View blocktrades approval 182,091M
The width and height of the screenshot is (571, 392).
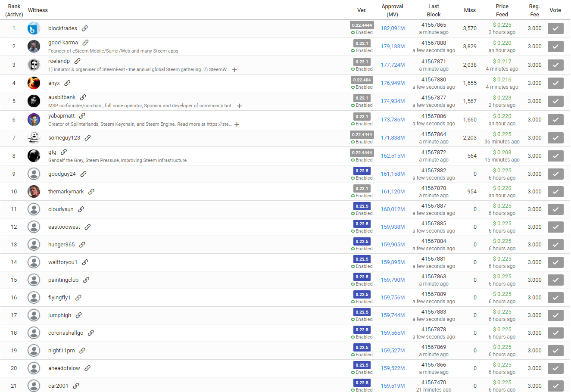393,28
